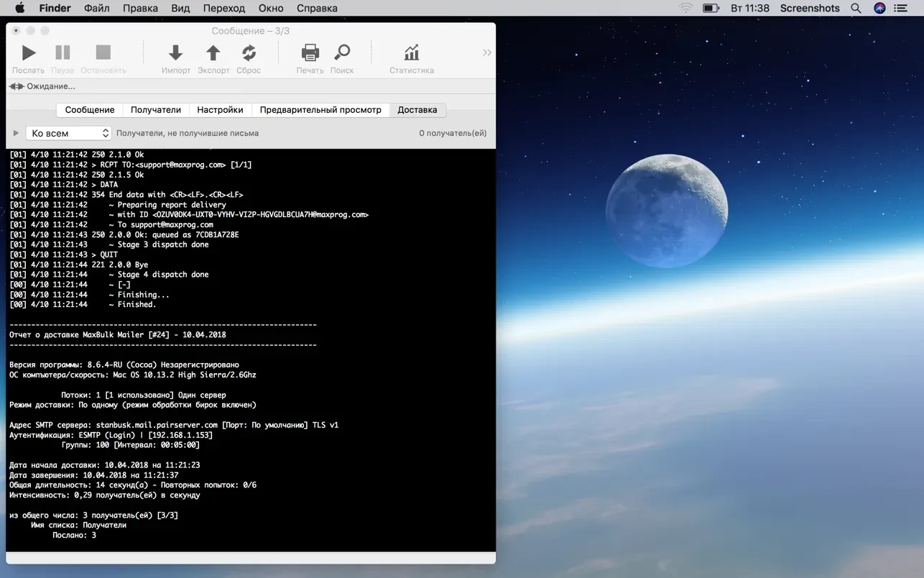Open the Настройки tab
Screen dimensions: 924x578
point(220,110)
